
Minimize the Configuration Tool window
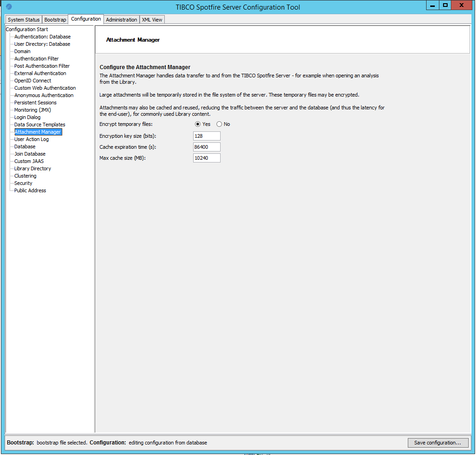click(433, 5)
